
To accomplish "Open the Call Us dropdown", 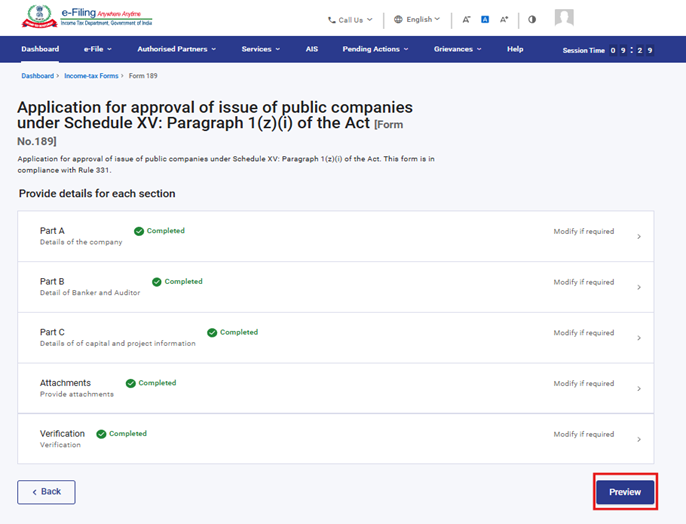I will pos(350,19).
